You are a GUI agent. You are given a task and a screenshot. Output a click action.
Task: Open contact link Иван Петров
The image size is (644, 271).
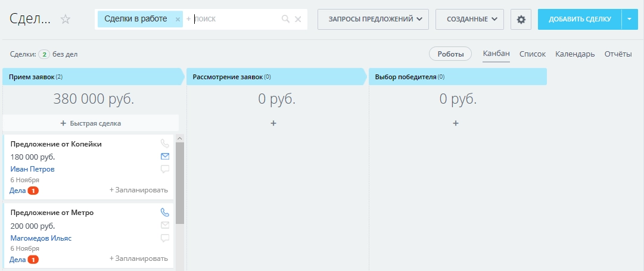coord(33,169)
